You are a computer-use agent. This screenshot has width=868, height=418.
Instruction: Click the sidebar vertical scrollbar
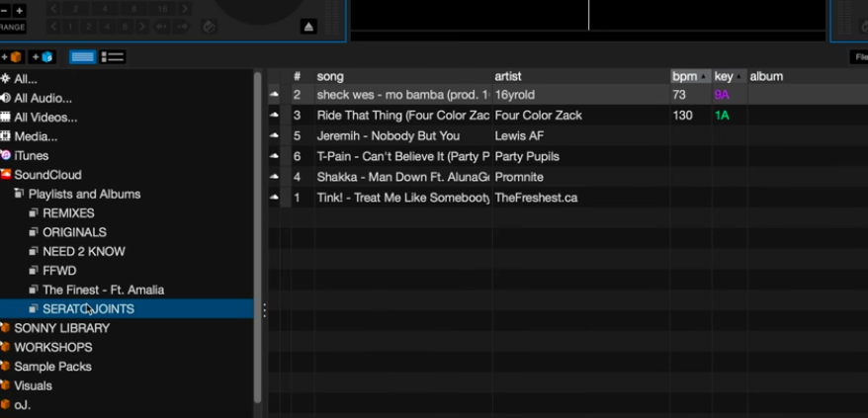[257, 237]
